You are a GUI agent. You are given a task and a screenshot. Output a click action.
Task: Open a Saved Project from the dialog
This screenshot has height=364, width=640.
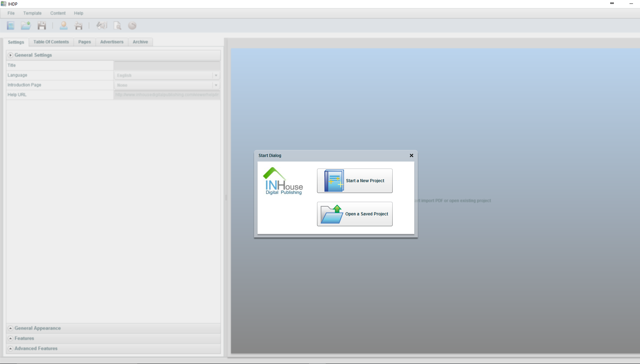354,214
